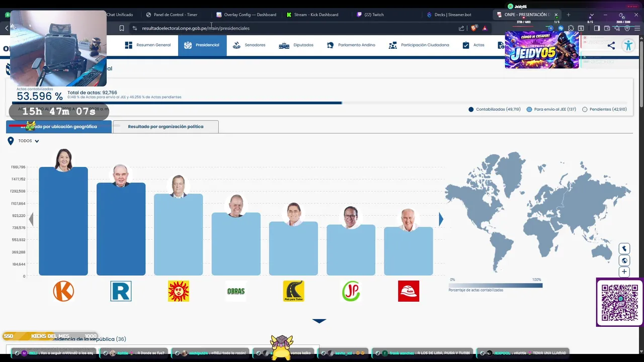644x362 pixels.
Task: Open the Brave VPN shield icon
Action: [627, 28]
